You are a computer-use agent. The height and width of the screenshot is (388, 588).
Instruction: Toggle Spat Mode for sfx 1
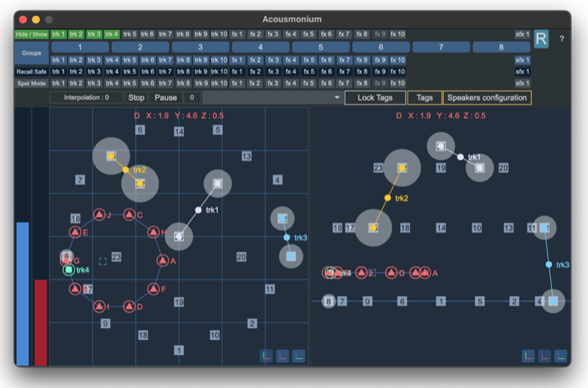pyautogui.click(x=522, y=83)
